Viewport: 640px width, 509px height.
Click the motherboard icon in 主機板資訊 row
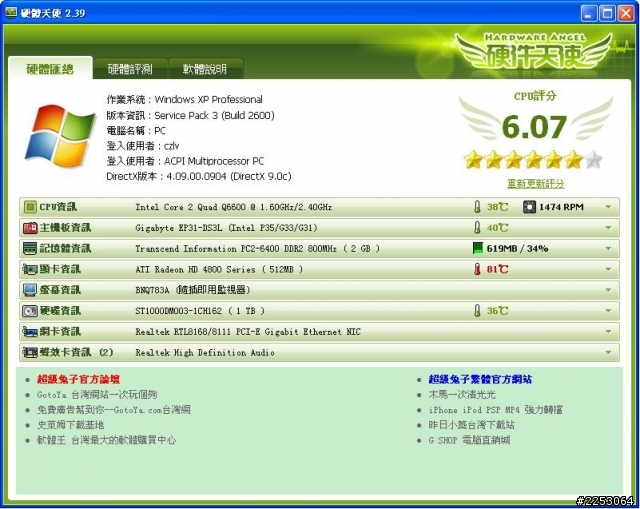[30, 228]
